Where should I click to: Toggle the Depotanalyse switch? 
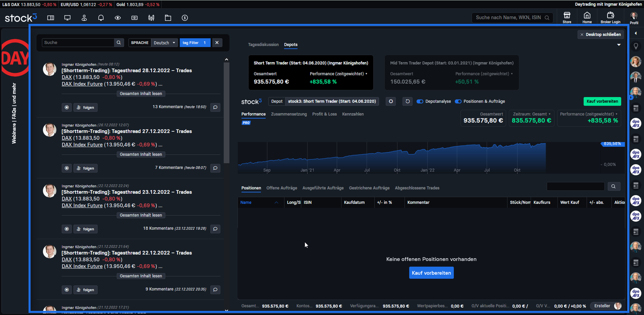(x=420, y=101)
